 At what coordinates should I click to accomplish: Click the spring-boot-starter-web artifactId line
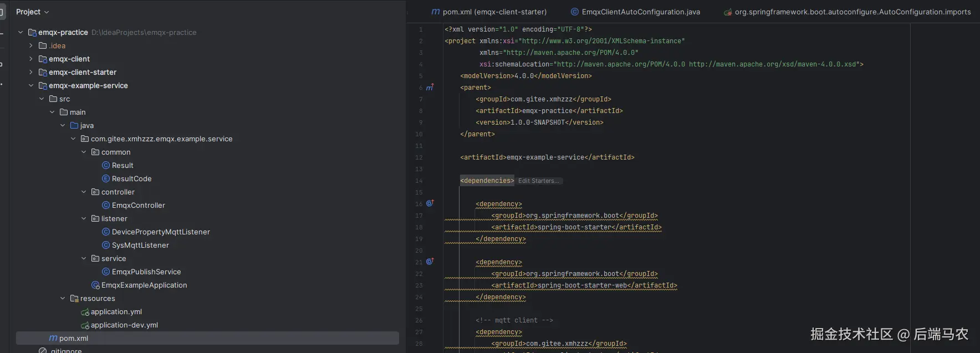pyautogui.click(x=584, y=285)
